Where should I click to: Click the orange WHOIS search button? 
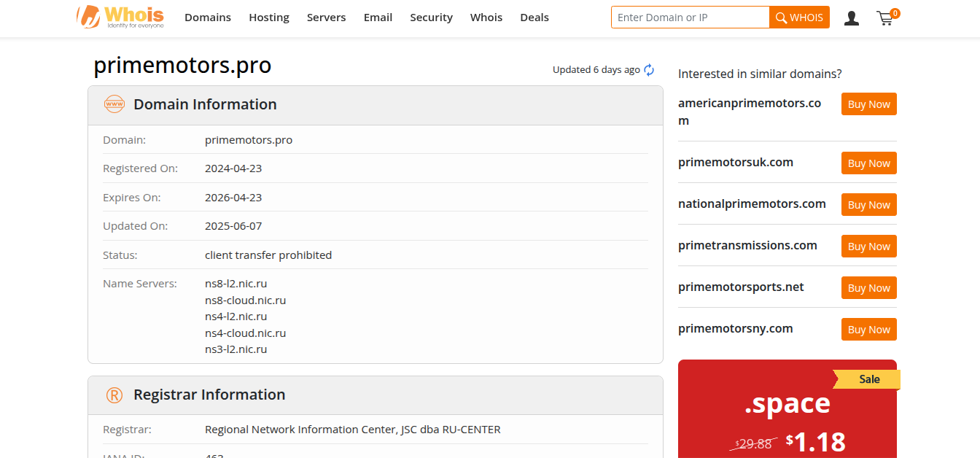(x=799, y=18)
